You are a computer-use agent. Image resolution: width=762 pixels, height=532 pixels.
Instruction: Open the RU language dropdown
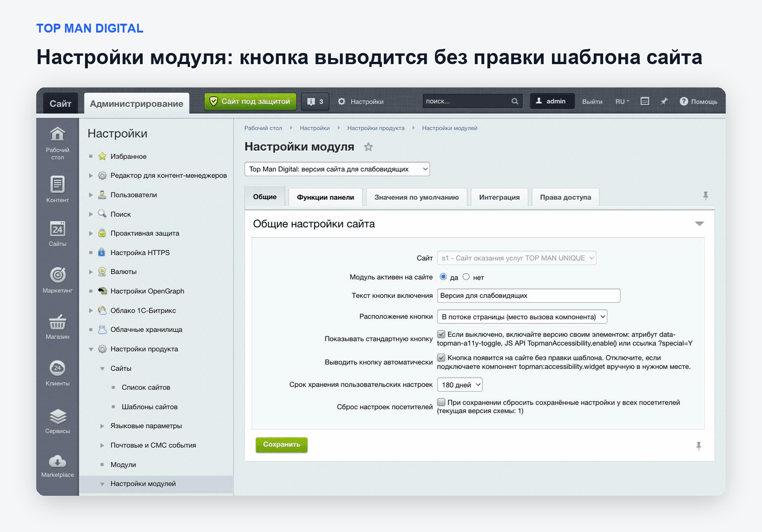[x=622, y=101]
